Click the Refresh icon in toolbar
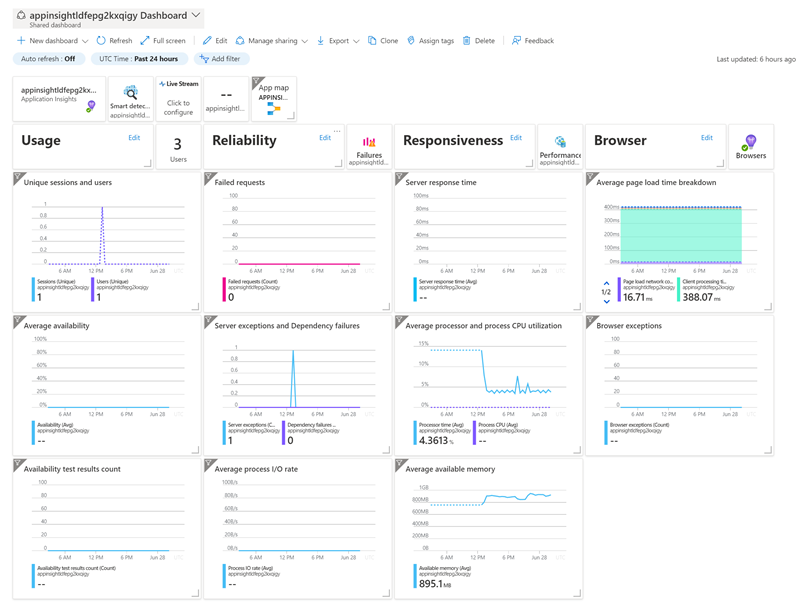800x605 pixels. tap(101, 40)
